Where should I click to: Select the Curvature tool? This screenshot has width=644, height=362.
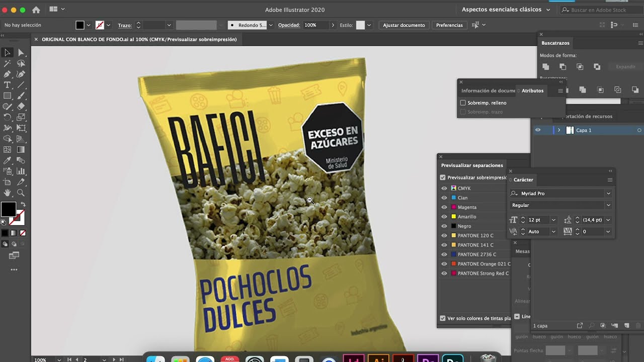[x=21, y=74]
